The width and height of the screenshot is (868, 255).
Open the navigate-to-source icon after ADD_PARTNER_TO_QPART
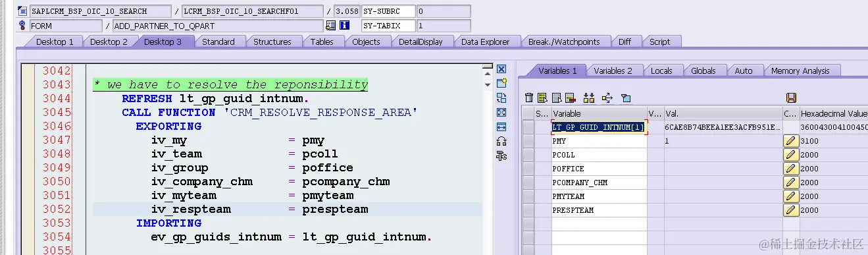coord(330,26)
